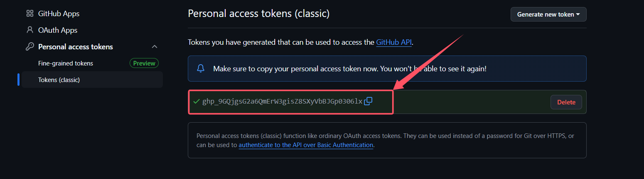Click the OAuth Apps person icon
The height and width of the screenshot is (179, 644).
[29, 30]
